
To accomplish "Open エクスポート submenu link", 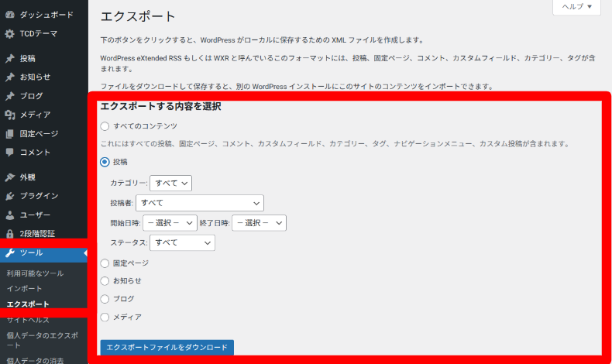I will coord(28,304).
